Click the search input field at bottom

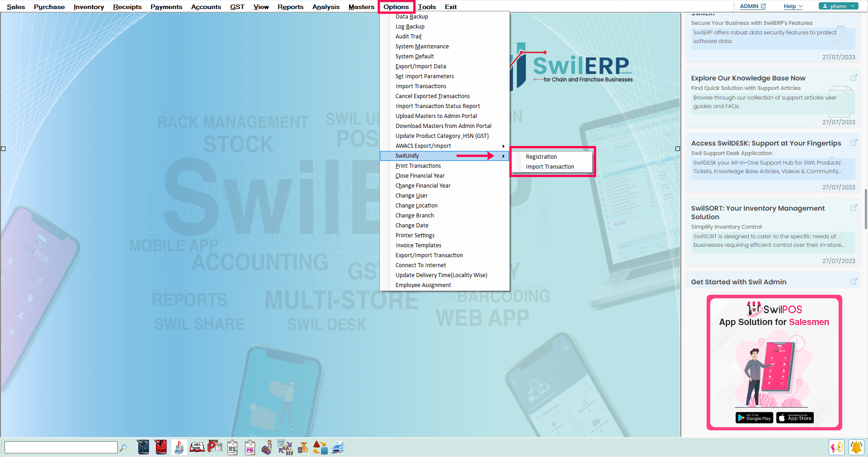pyautogui.click(x=61, y=448)
